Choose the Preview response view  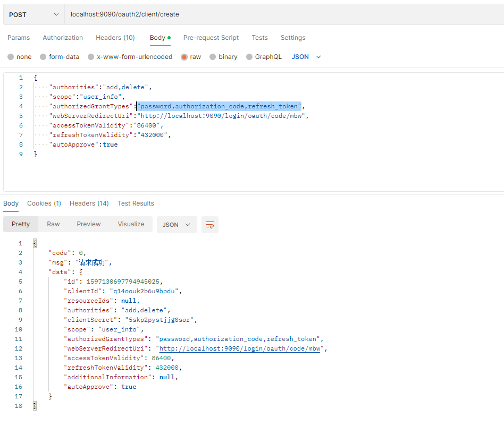click(x=89, y=224)
